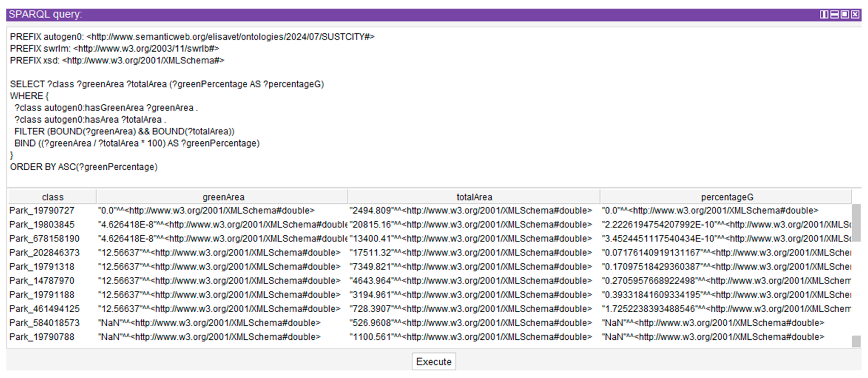
Task: Click the split horizontally view icon
Action: [x=834, y=14]
